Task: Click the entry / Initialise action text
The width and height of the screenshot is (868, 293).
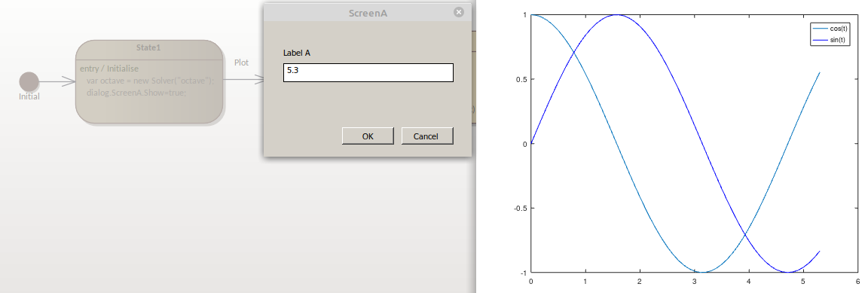Action: (x=109, y=69)
